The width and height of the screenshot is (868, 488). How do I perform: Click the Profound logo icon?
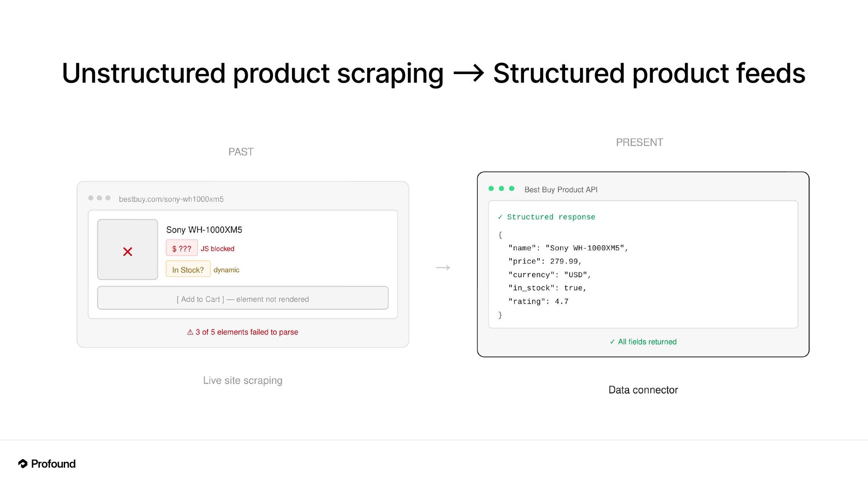(x=23, y=464)
